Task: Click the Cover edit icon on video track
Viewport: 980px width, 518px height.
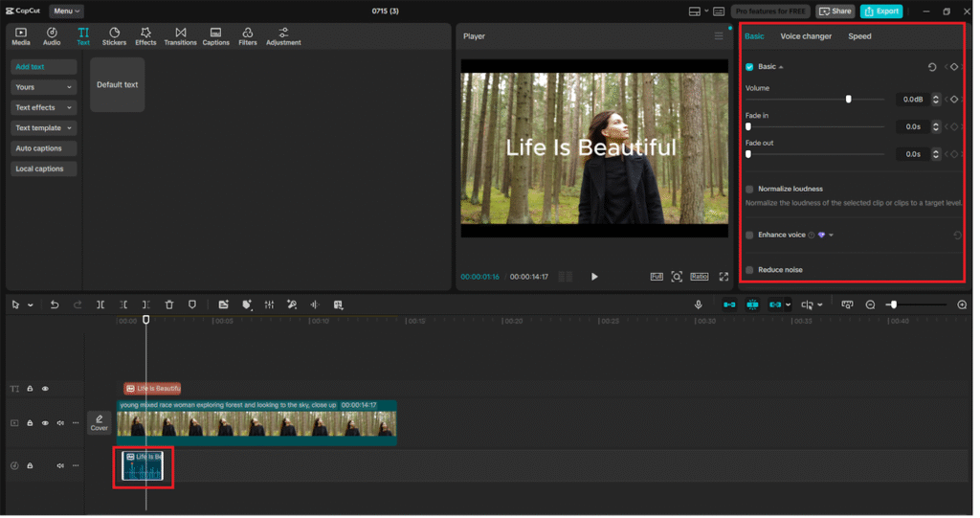Action: (100, 422)
